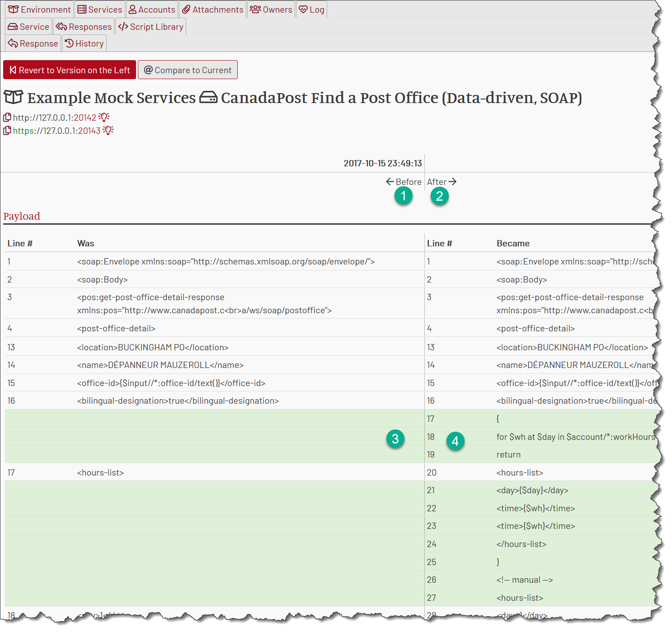This screenshot has width=672, height=632.
Task: Click the revert icon on the red button
Action: (x=13, y=70)
